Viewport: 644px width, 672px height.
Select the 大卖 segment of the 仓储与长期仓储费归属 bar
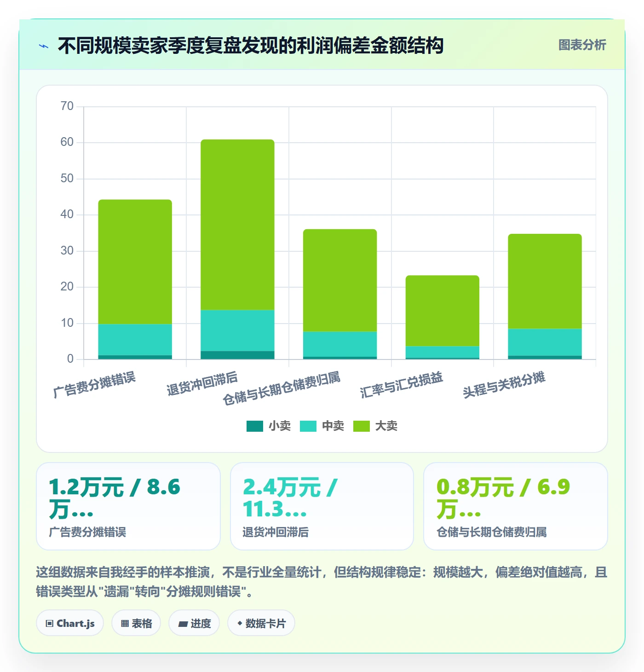coord(340,280)
